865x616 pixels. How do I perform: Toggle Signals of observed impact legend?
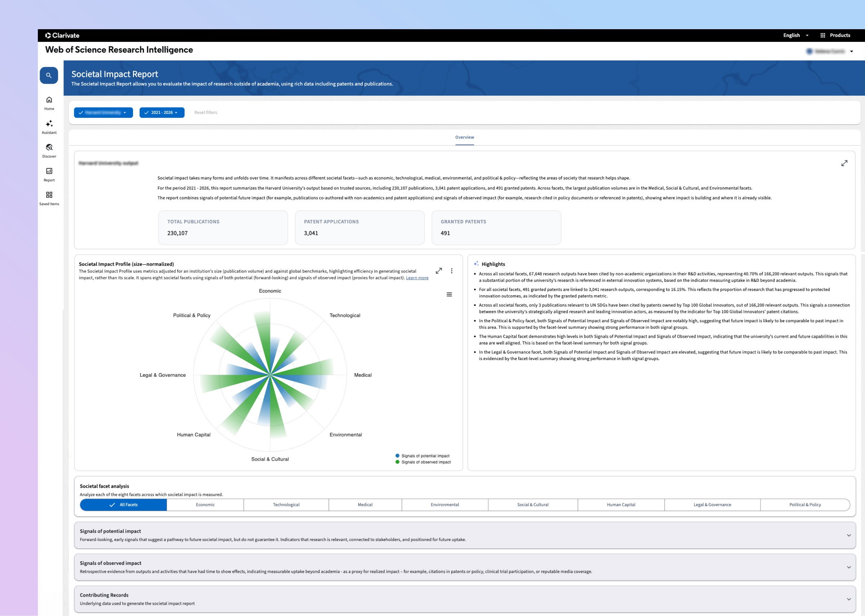click(426, 462)
